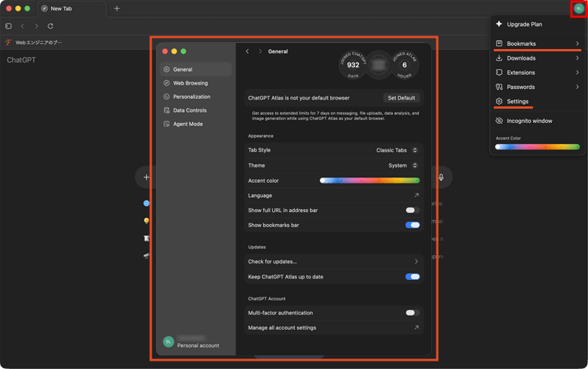Click the sidebar toggle icon in toolbar
Screen dimensions: 588x369
[x=8, y=26]
